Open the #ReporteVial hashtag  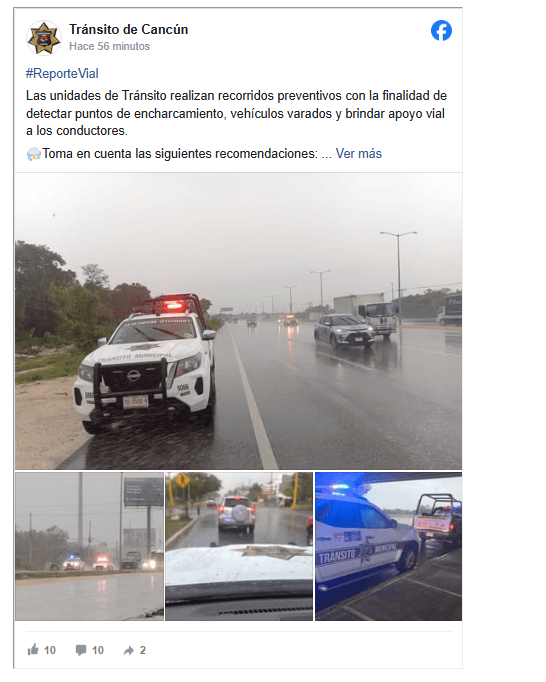pos(62,74)
